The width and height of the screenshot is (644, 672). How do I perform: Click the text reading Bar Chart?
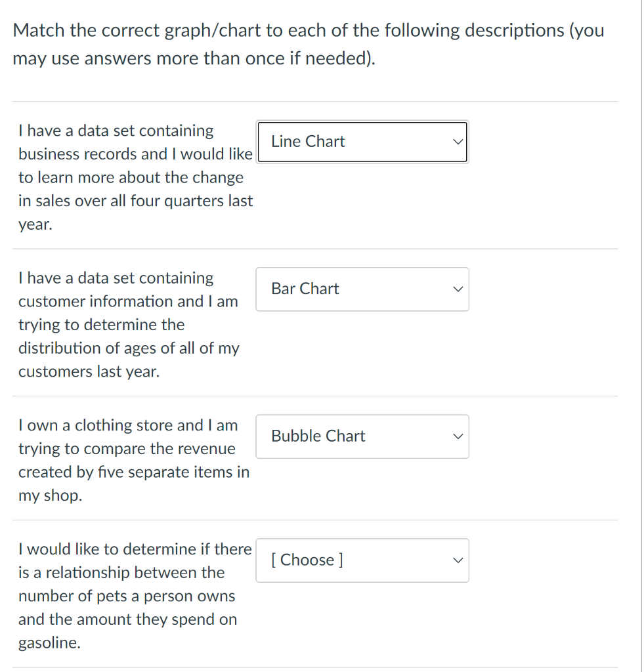click(305, 289)
